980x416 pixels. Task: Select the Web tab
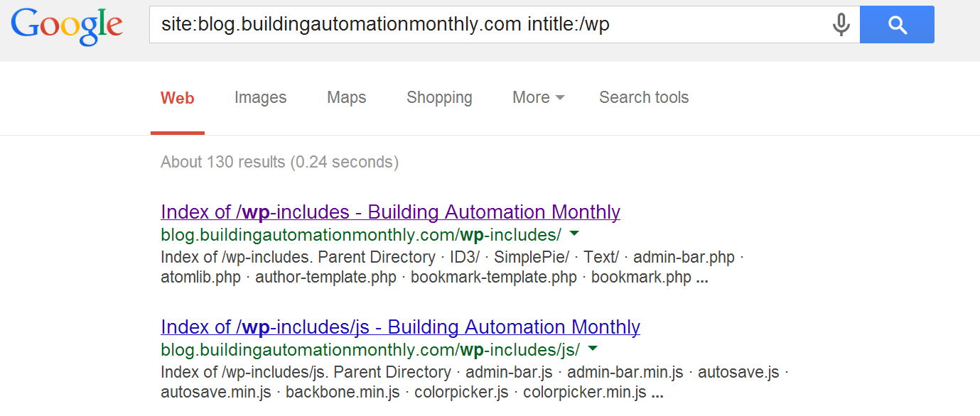coord(178,98)
